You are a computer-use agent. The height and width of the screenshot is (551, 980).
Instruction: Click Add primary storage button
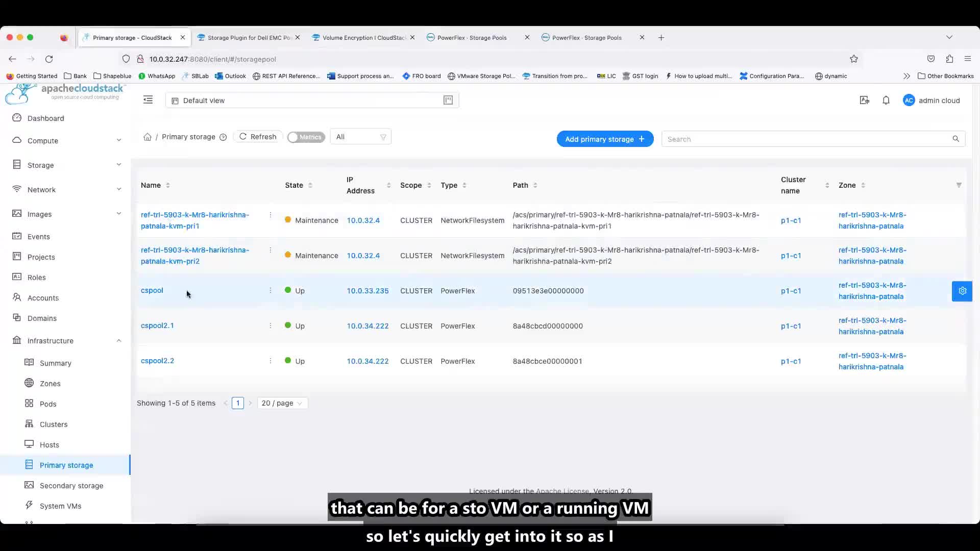[x=604, y=139]
